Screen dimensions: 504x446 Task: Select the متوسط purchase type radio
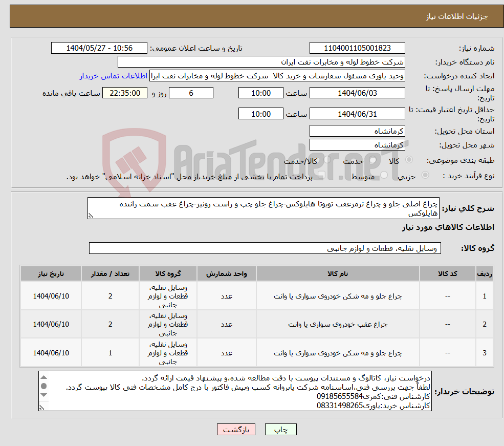click(384, 175)
